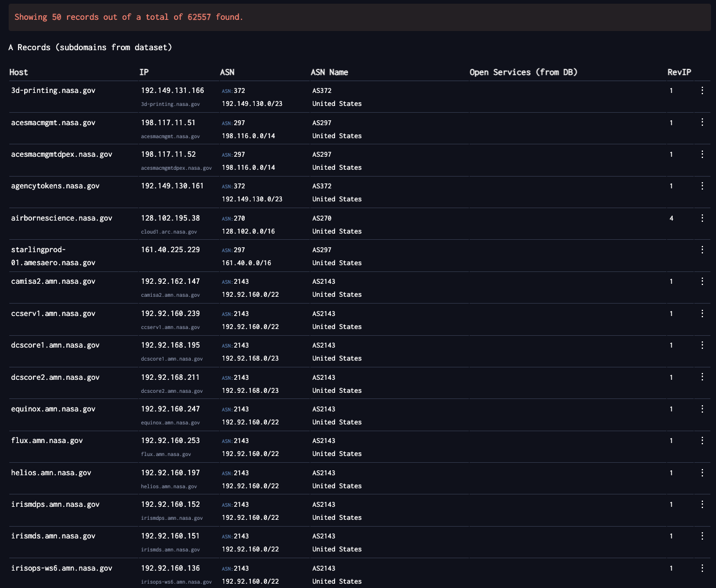This screenshot has width=716, height=588.
Task: Expand row options for irismdps.amn.nasa.gov
Action: coord(702,504)
